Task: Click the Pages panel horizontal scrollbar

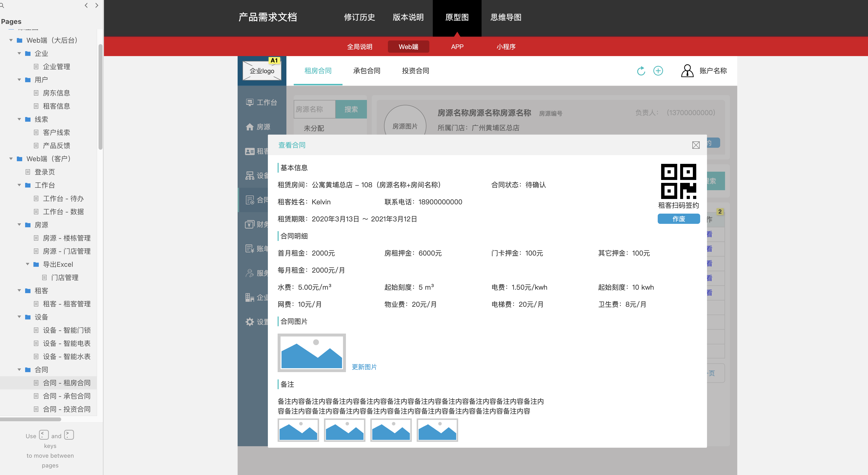Action: point(31,419)
